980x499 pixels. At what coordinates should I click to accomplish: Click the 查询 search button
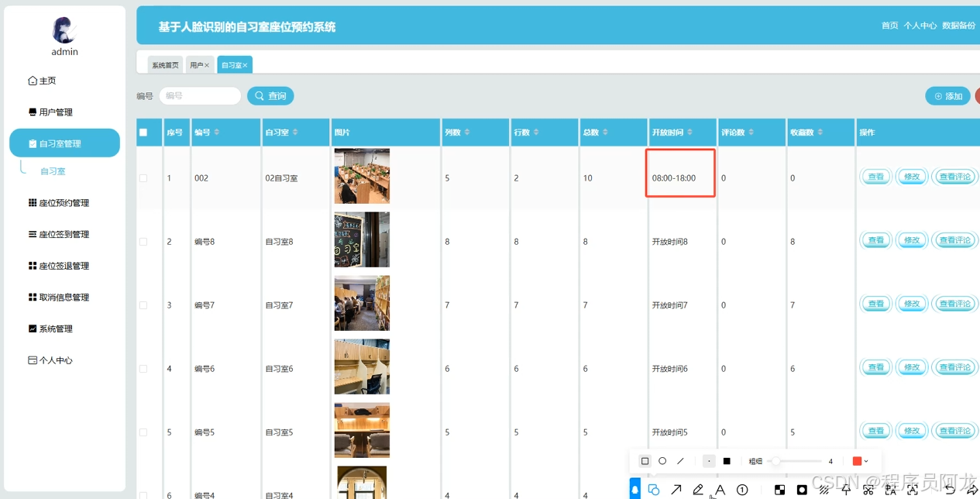tap(270, 96)
